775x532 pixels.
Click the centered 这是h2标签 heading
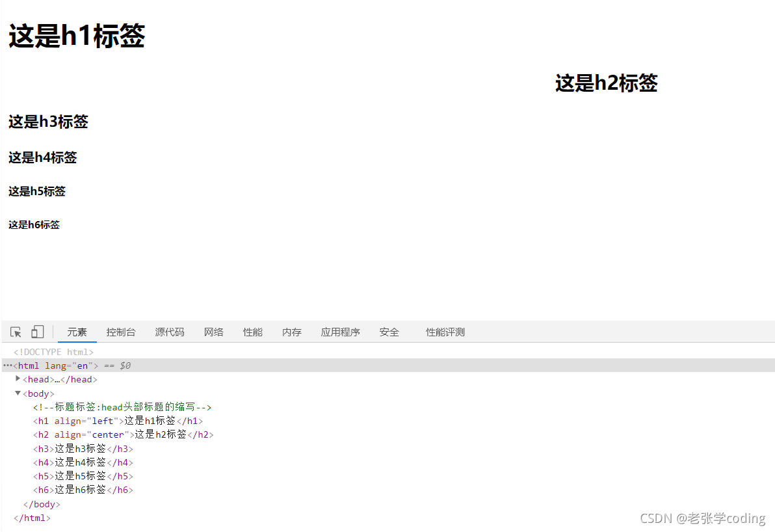click(606, 83)
